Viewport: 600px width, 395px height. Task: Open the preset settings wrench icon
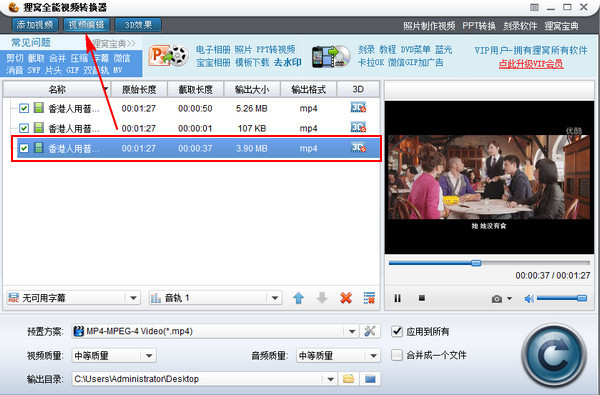click(x=370, y=331)
